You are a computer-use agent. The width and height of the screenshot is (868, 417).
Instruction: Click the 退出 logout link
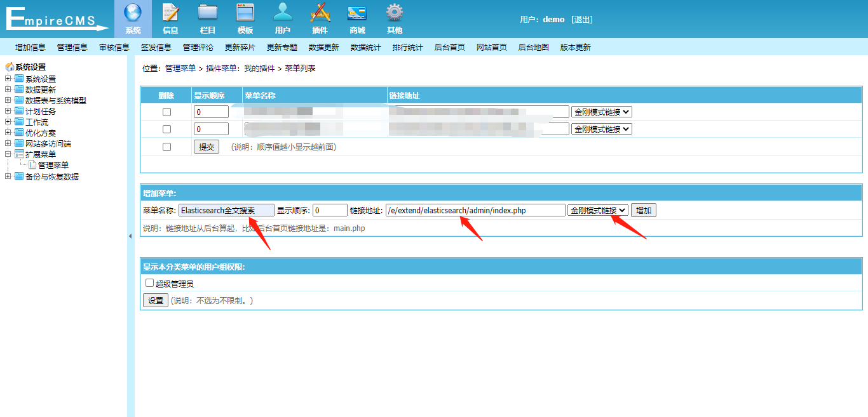pos(583,19)
